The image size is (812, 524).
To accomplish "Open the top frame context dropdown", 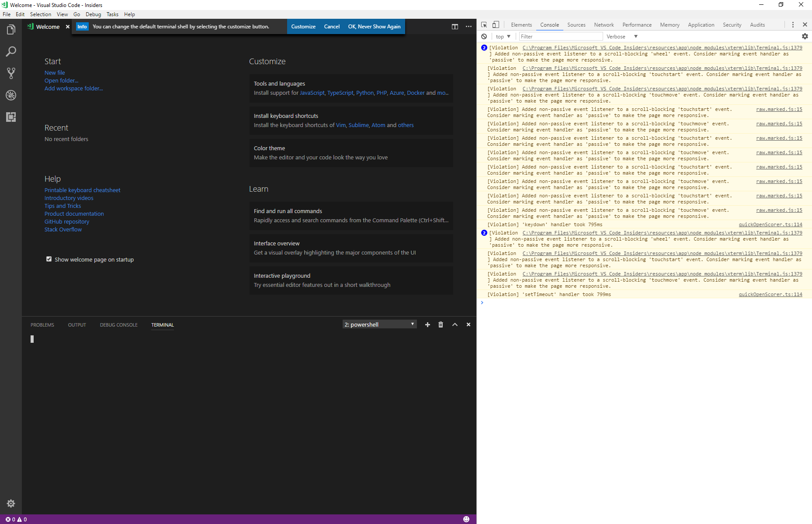I will (503, 36).
